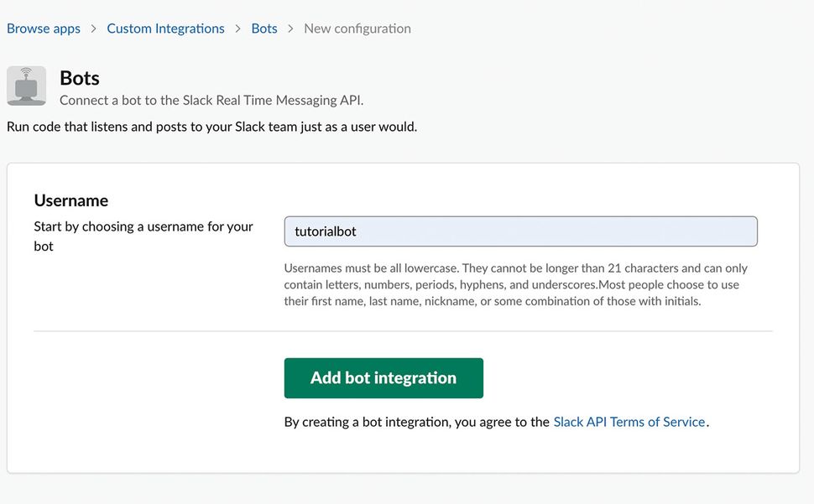
Task: Click the Start by choosing a username label
Action: click(143, 235)
